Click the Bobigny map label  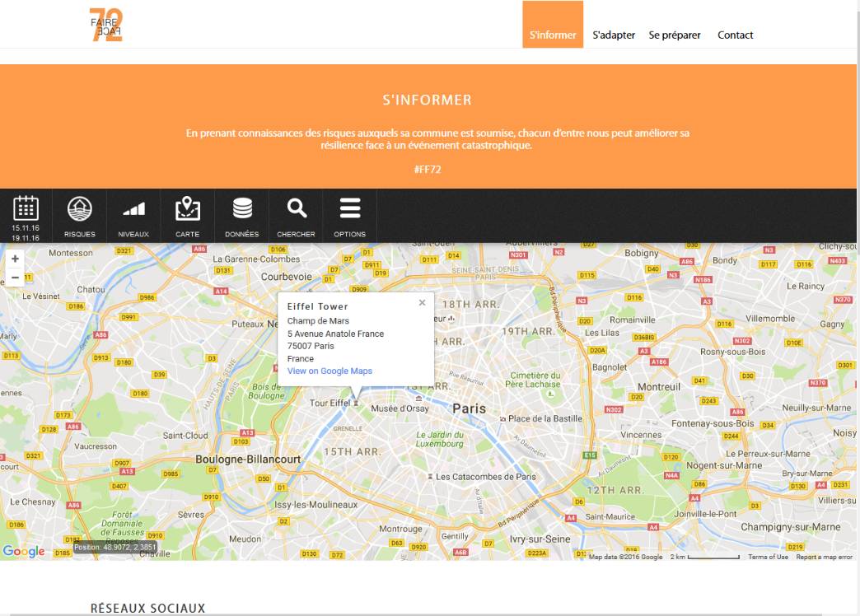click(x=641, y=253)
